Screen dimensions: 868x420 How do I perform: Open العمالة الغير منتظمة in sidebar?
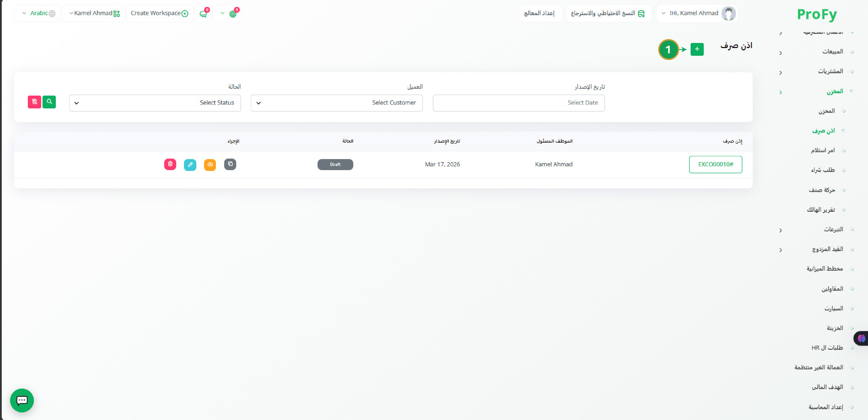818,367
